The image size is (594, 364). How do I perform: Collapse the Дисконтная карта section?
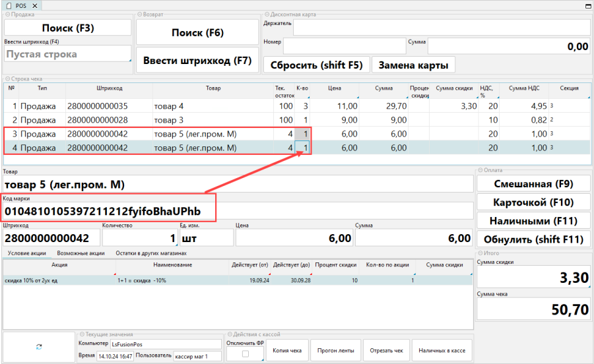coord(266,14)
